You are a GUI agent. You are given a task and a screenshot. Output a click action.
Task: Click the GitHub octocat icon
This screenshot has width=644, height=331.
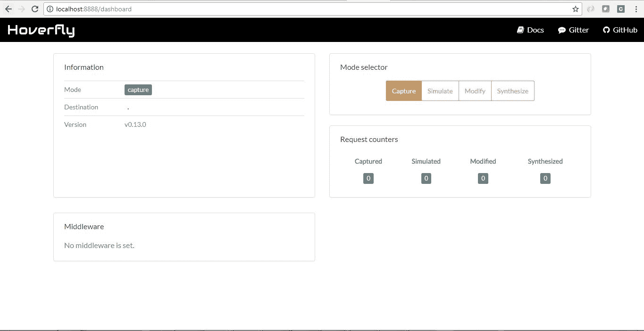pyautogui.click(x=606, y=30)
